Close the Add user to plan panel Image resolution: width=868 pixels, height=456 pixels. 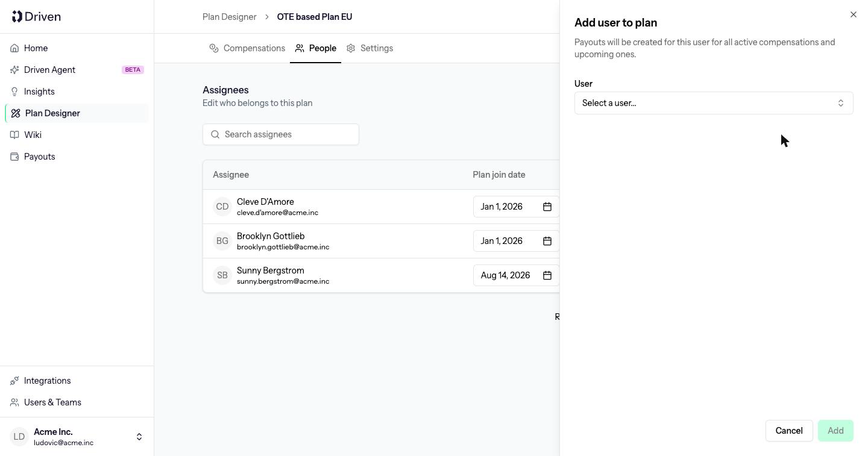pos(853,14)
